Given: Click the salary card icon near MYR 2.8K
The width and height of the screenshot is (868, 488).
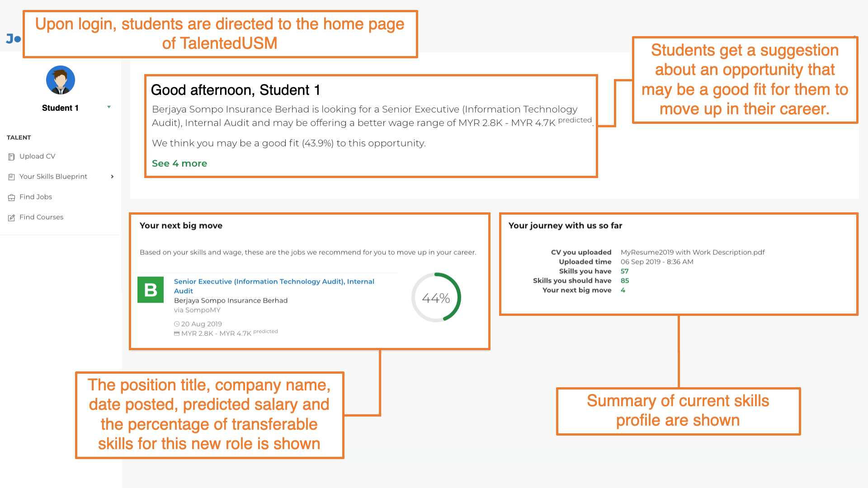Looking at the screenshot, I should (177, 333).
